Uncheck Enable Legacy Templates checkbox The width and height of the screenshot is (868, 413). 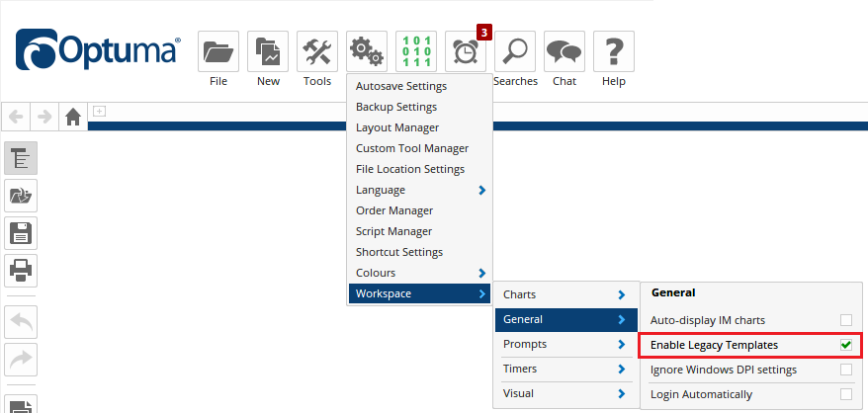(x=846, y=345)
